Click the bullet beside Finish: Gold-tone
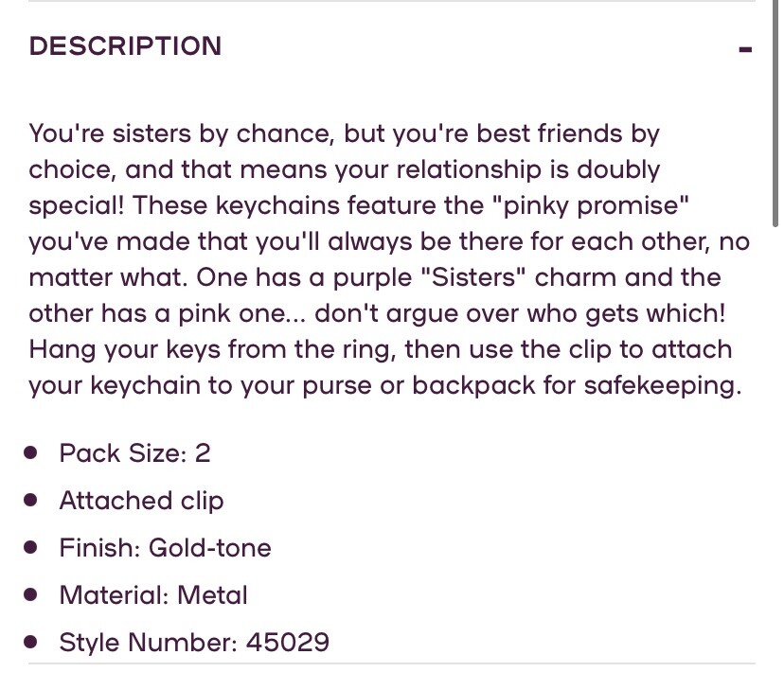Screen dimensions: 784x690 [x=31, y=548]
